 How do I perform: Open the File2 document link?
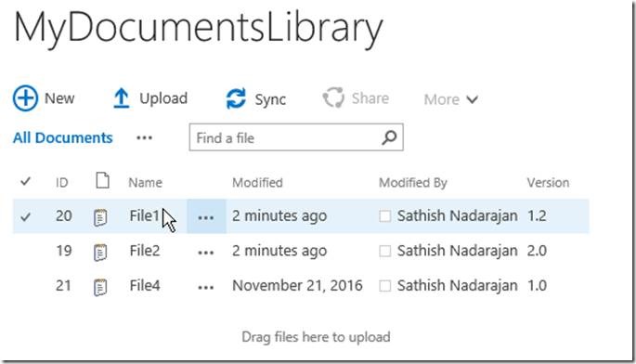coord(145,251)
